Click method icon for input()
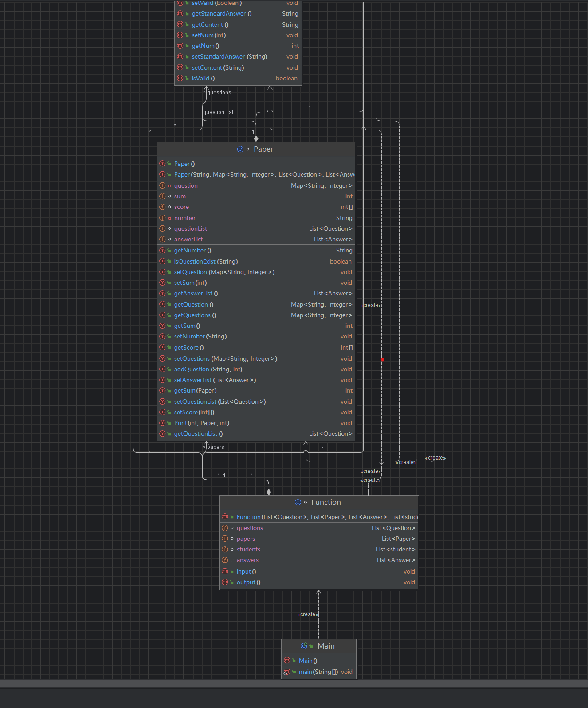This screenshot has width=588, height=708. pyautogui.click(x=225, y=571)
